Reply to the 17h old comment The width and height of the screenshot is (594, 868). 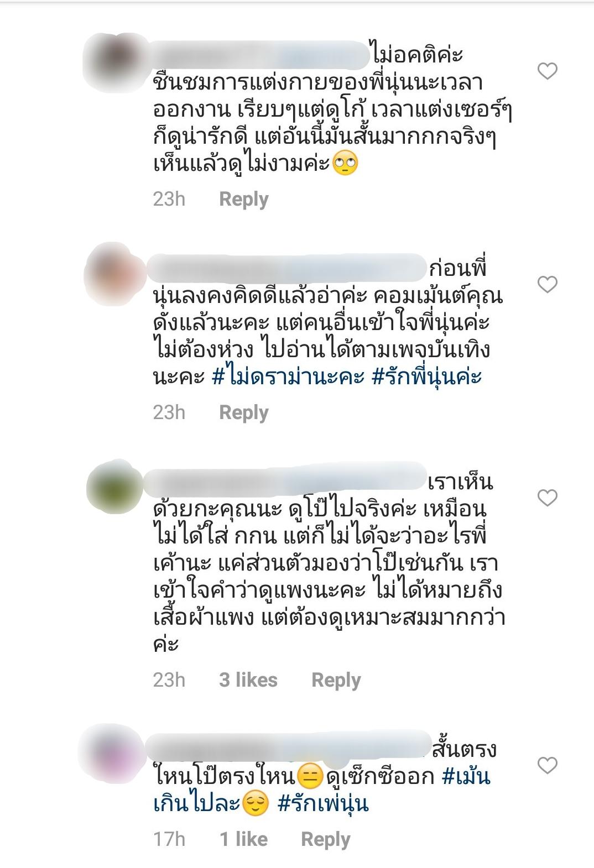(x=326, y=839)
